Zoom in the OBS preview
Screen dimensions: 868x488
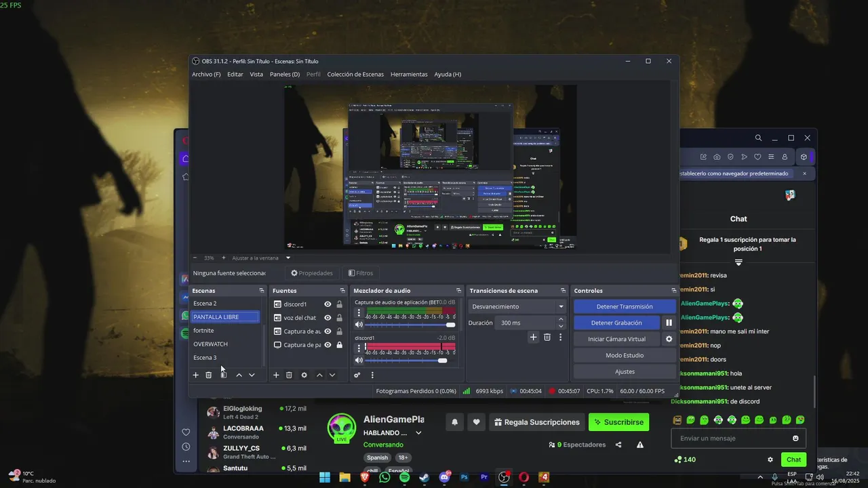224,258
